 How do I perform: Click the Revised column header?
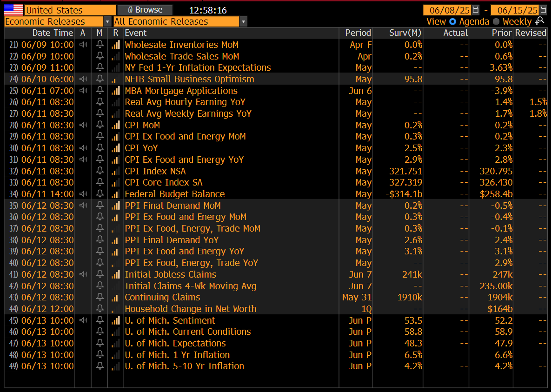pos(531,33)
